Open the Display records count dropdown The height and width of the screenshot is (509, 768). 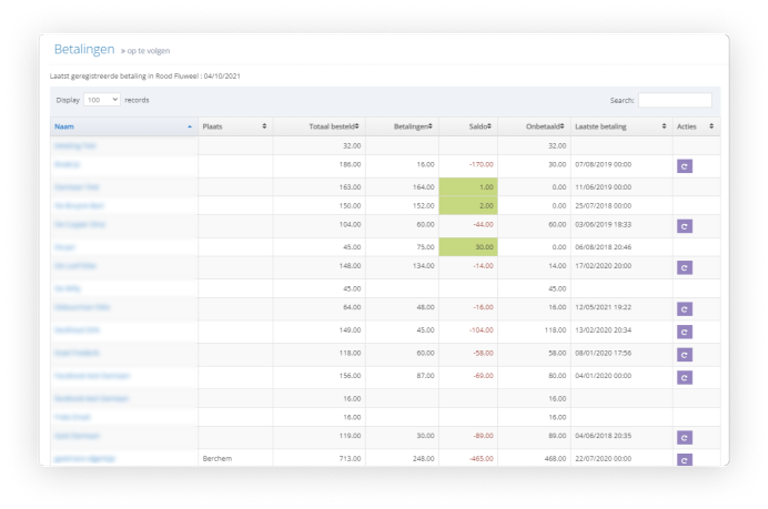(102, 100)
